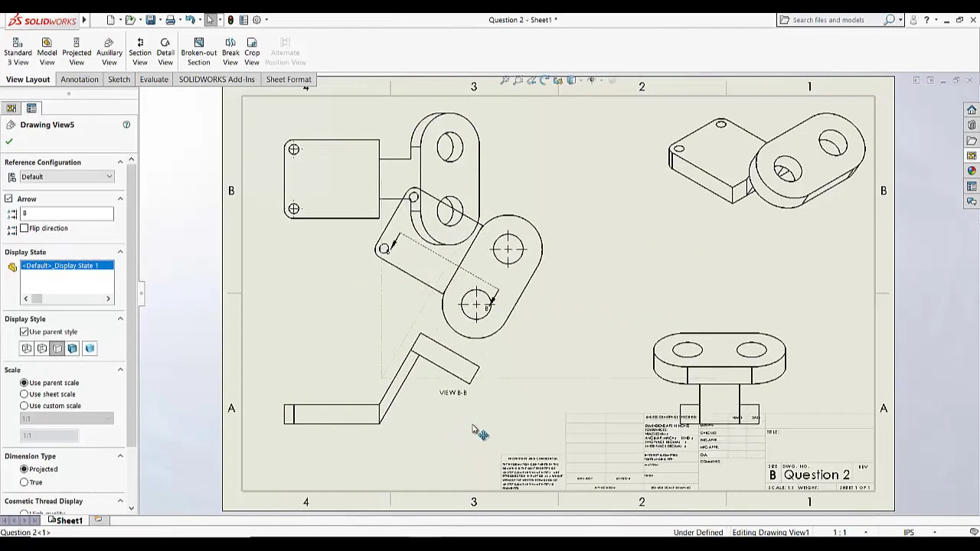
Task: Select the Sheet1 tab
Action: (66, 520)
